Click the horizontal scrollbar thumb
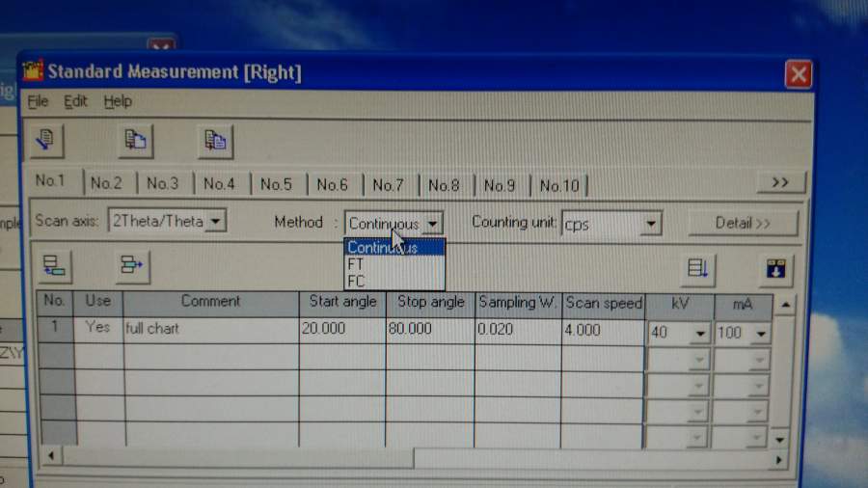Image resolution: width=868 pixels, height=488 pixels. (x=238, y=457)
